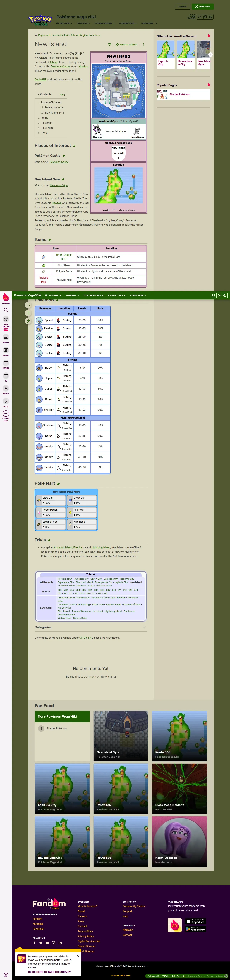Open Main Article Pokémon Castle link

pos(59,162)
